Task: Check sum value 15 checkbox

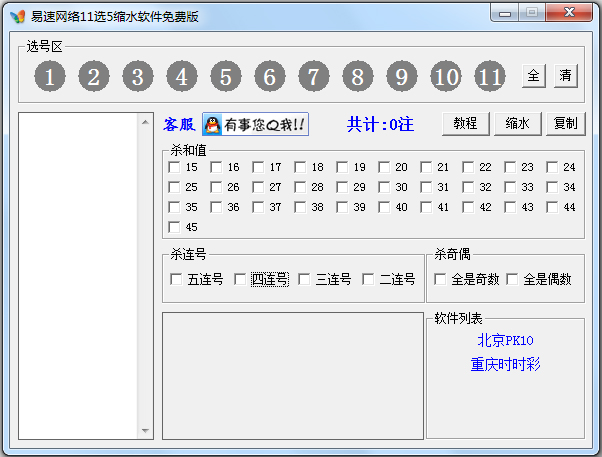Action: coord(174,167)
